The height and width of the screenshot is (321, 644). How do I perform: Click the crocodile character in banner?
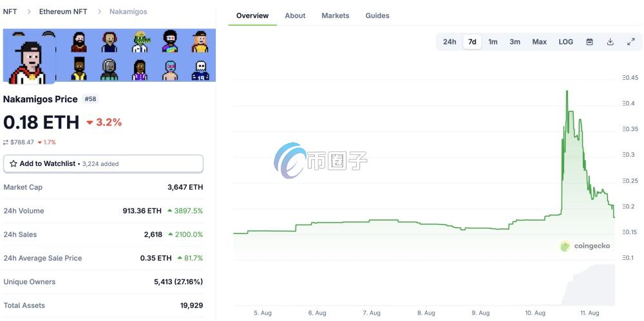[x=140, y=42]
